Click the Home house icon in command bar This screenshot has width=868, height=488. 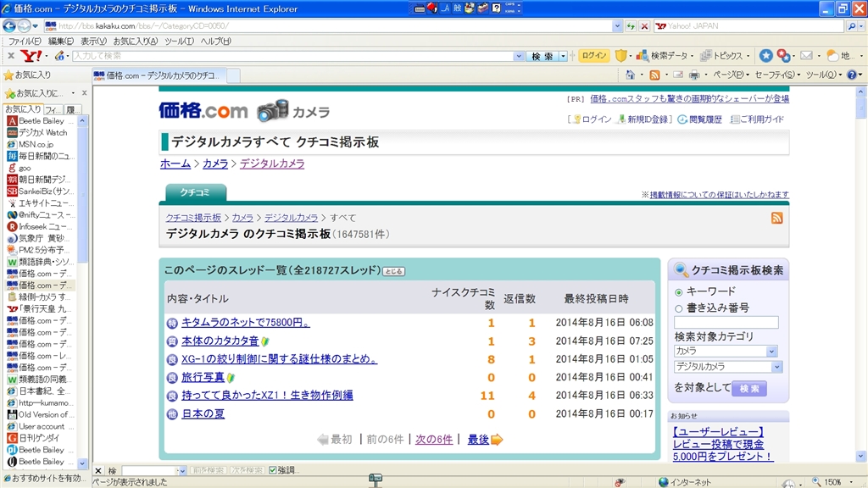point(630,75)
